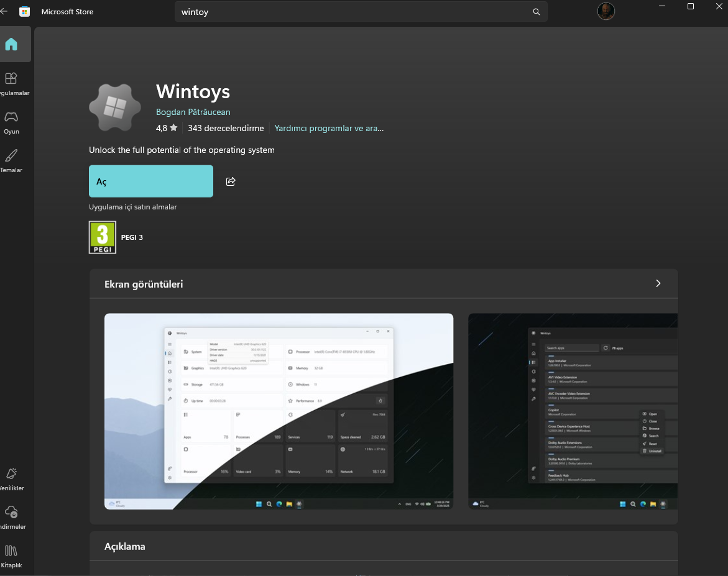Open the Temalar (Themes) sidebar section
The image size is (728, 576).
coord(12,161)
